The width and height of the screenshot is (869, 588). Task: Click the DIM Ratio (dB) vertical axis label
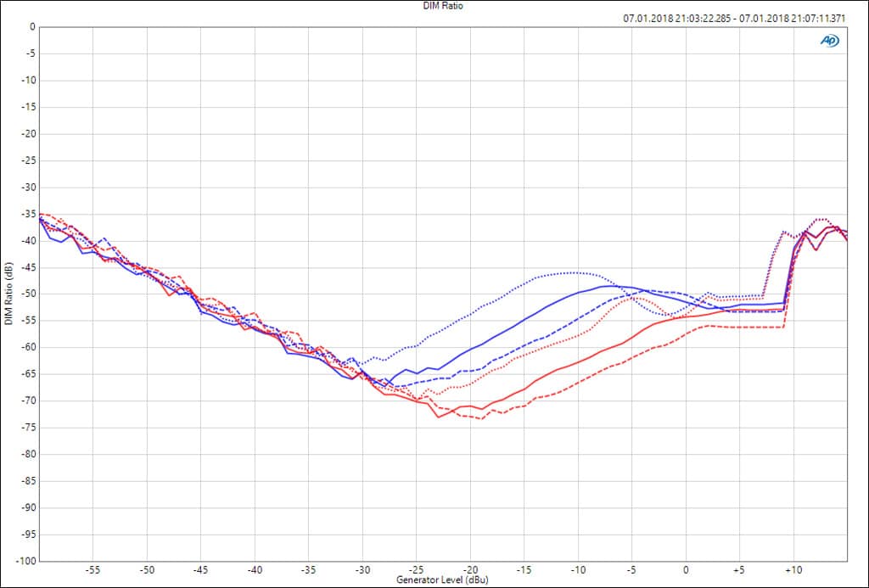pos(8,294)
